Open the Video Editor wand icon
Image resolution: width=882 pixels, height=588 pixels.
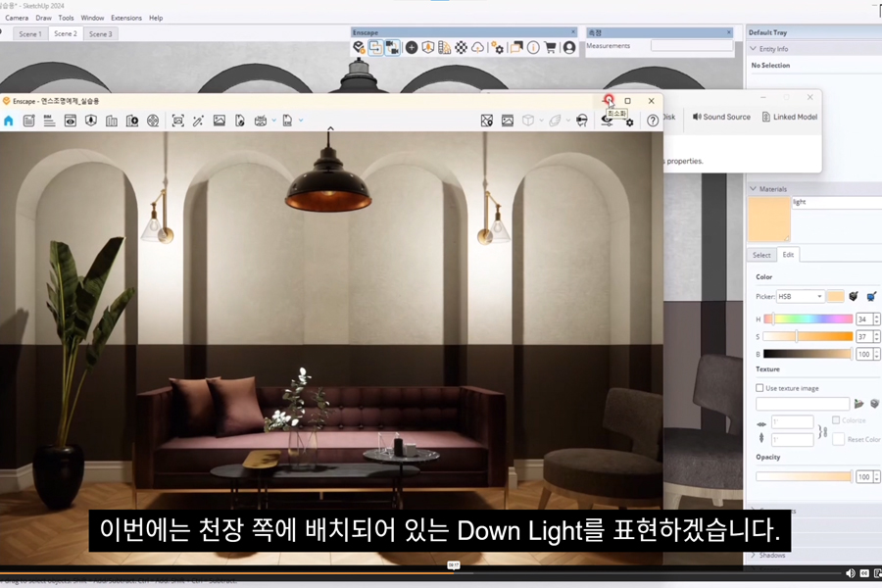[198, 121]
